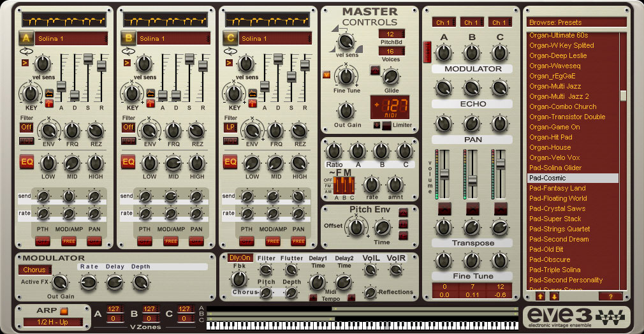Viewport: 644px width, 334px height.
Task: Click the '>' arrow button in layer B
Action: [x=127, y=63]
